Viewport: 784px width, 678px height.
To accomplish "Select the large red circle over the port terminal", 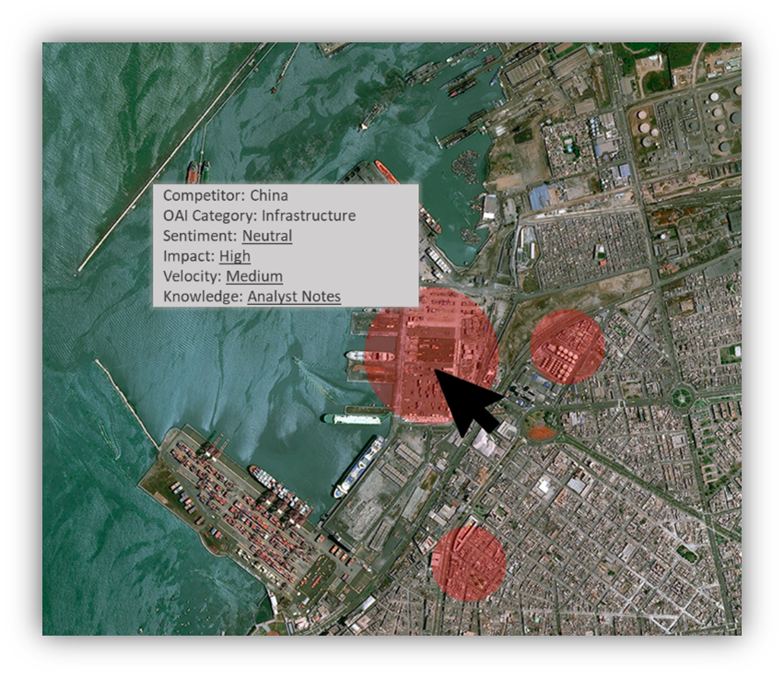I will 431,355.
